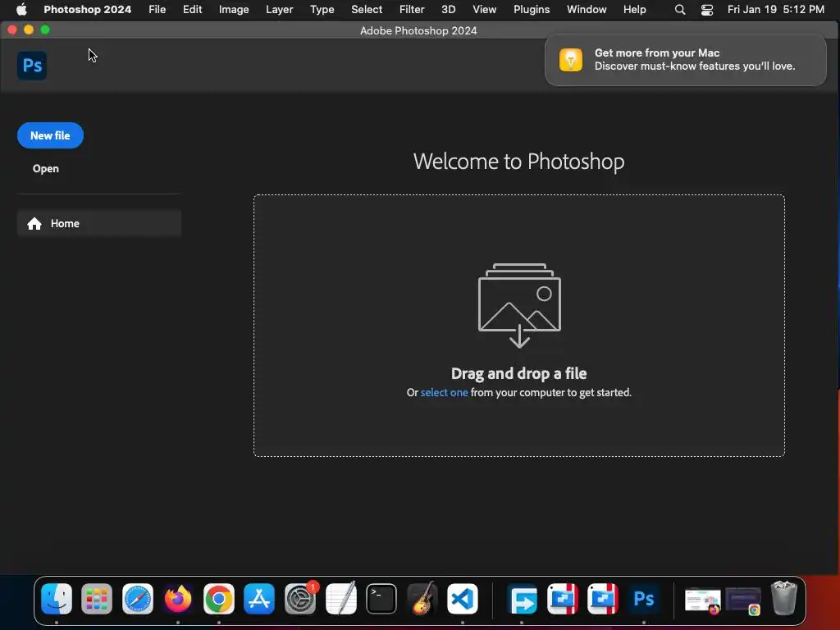This screenshot has width=840, height=630.
Task: Open the Apple menu
Action: click(21, 9)
